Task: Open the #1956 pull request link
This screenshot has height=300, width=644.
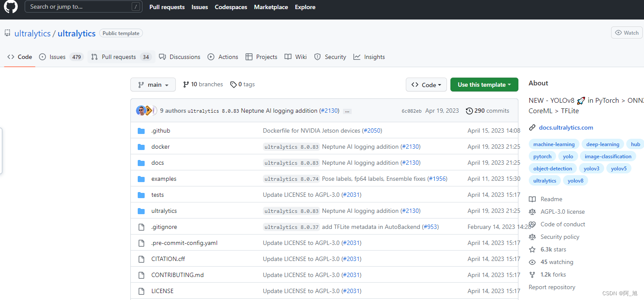Action: (437, 179)
